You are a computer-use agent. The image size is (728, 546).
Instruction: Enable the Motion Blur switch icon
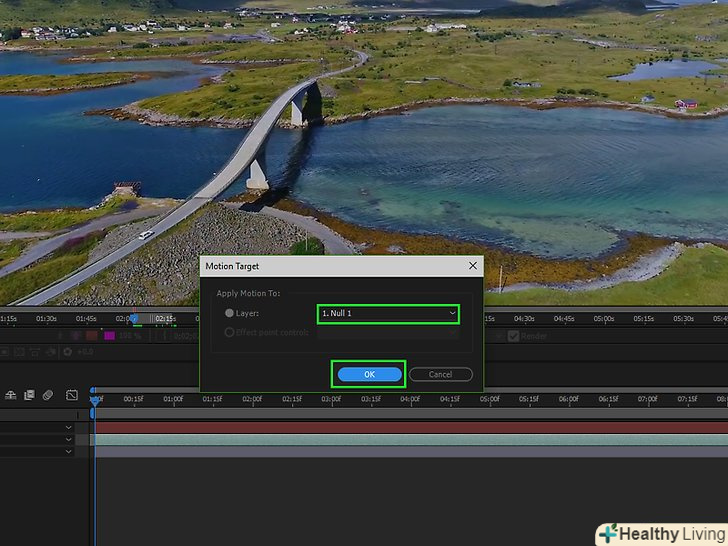(x=47, y=395)
